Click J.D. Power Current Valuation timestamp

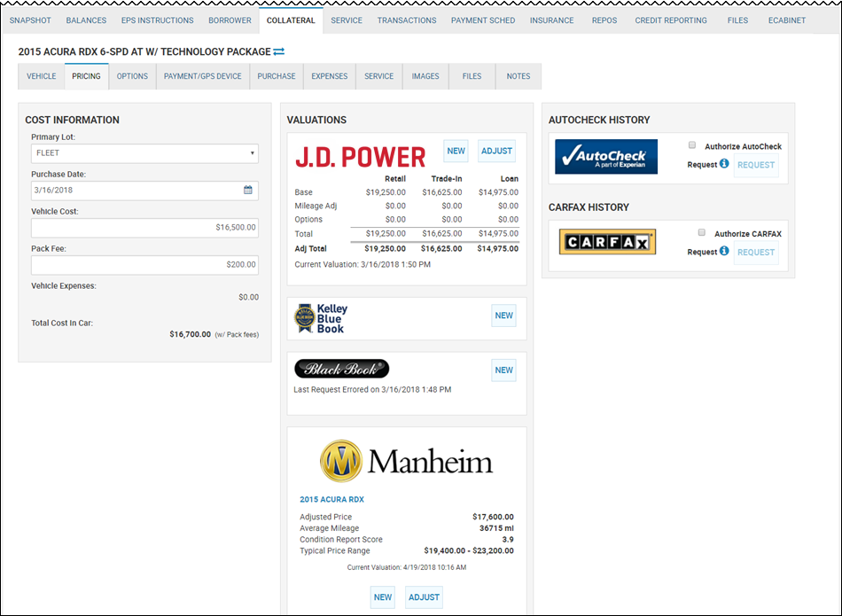point(363,264)
